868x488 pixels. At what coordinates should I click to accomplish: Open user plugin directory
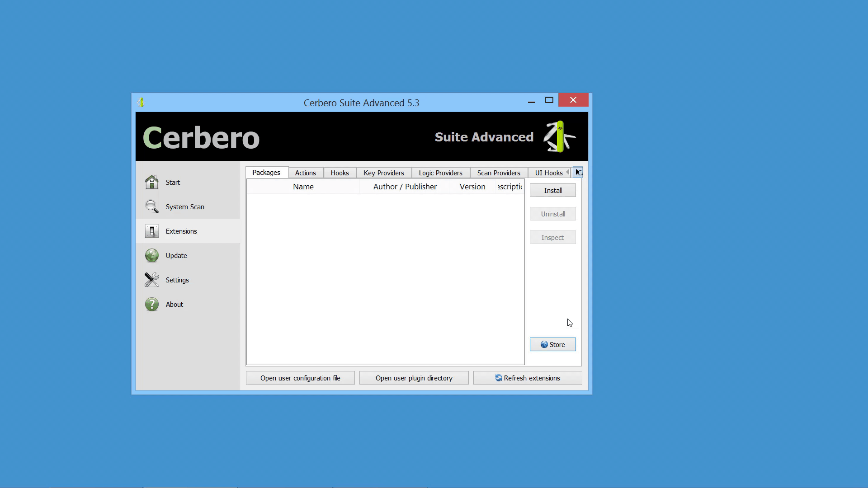tap(414, 378)
